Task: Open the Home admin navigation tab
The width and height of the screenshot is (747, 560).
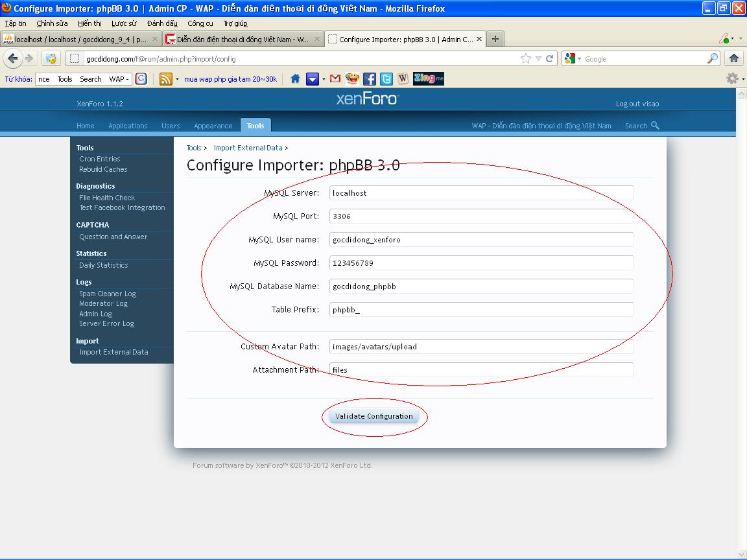Action: (86, 126)
